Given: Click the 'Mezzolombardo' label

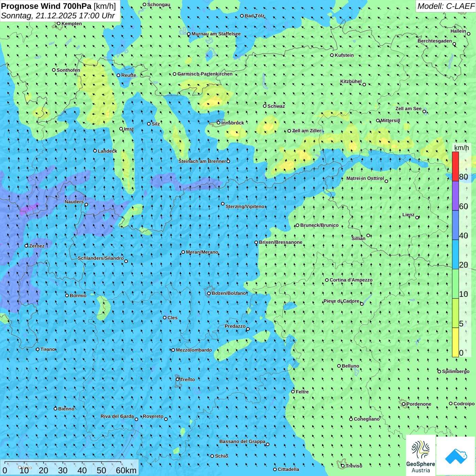Looking at the screenshot, I should [x=194, y=350].
